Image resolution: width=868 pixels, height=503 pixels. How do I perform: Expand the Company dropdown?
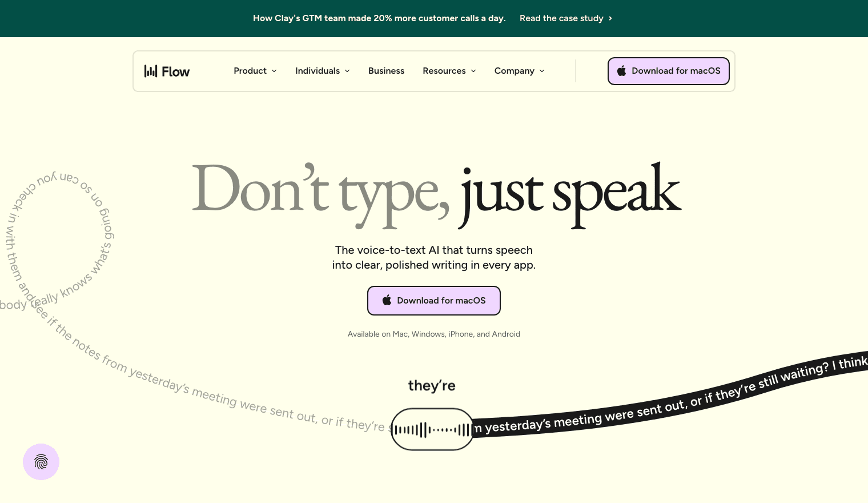[x=520, y=71]
